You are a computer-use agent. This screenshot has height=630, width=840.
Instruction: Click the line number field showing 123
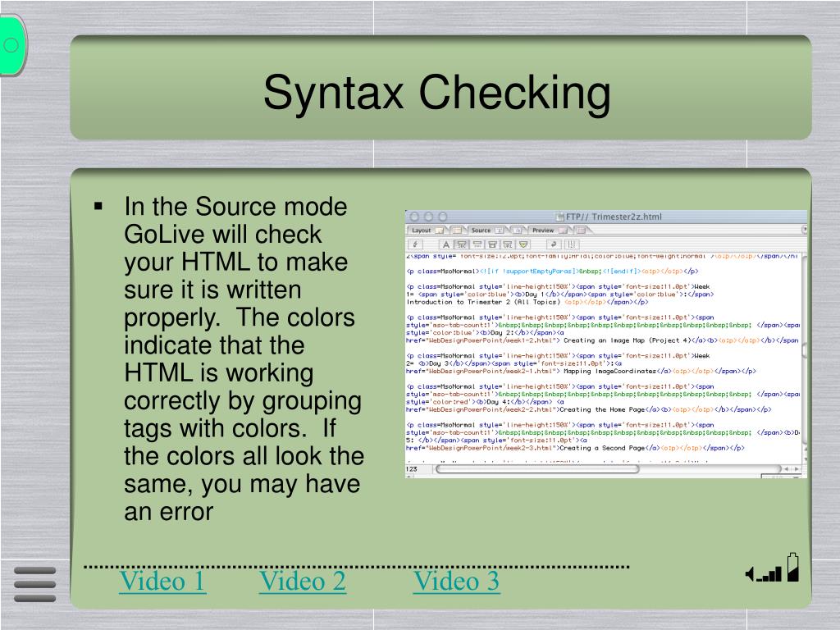pos(413,469)
